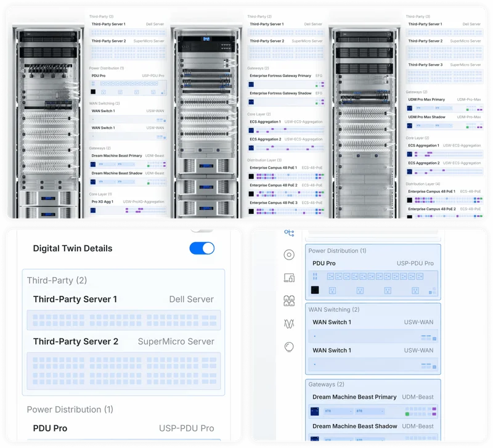Select "PDU Pro" under Digital Twin Details
The image size is (493, 448).
point(50,428)
